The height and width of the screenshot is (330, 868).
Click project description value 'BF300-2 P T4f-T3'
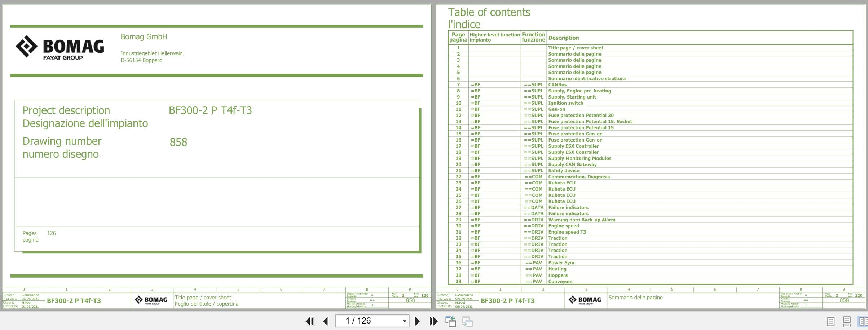[210, 110]
